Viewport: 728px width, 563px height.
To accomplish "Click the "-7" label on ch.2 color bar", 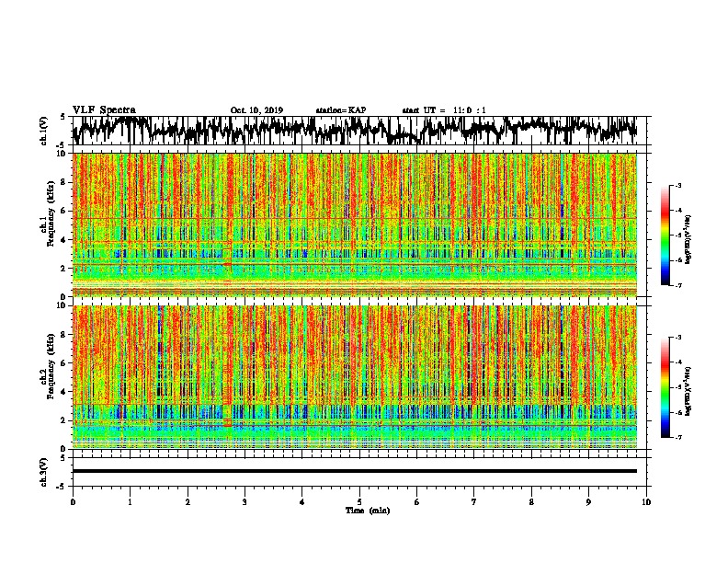I will pyautogui.click(x=677, y=437).
